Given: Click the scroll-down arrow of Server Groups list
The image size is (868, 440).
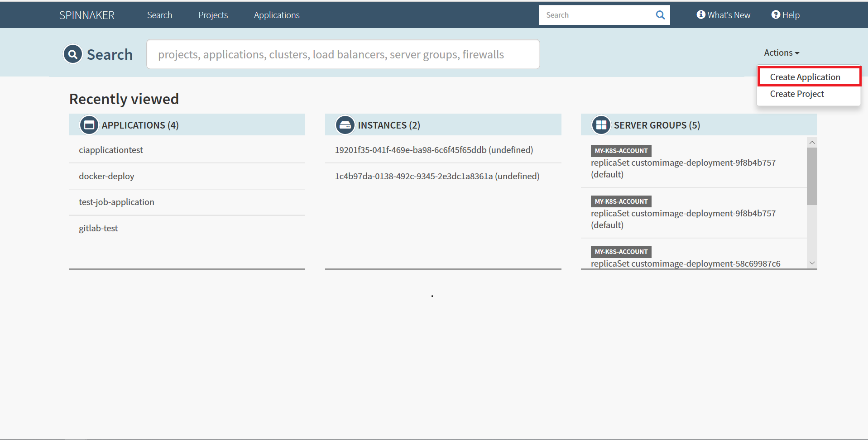Looking at the screenshot, I should [x=812, y=263].
